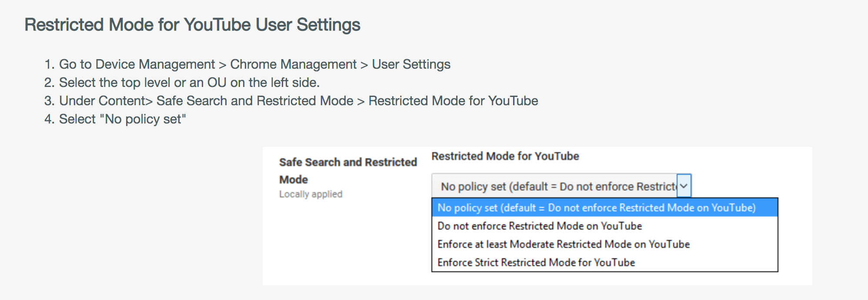Screen dimensions: 868x300
Task: Select 'No policy set (default = Do not enforce...)' option
Action: (x=604, y=208)
